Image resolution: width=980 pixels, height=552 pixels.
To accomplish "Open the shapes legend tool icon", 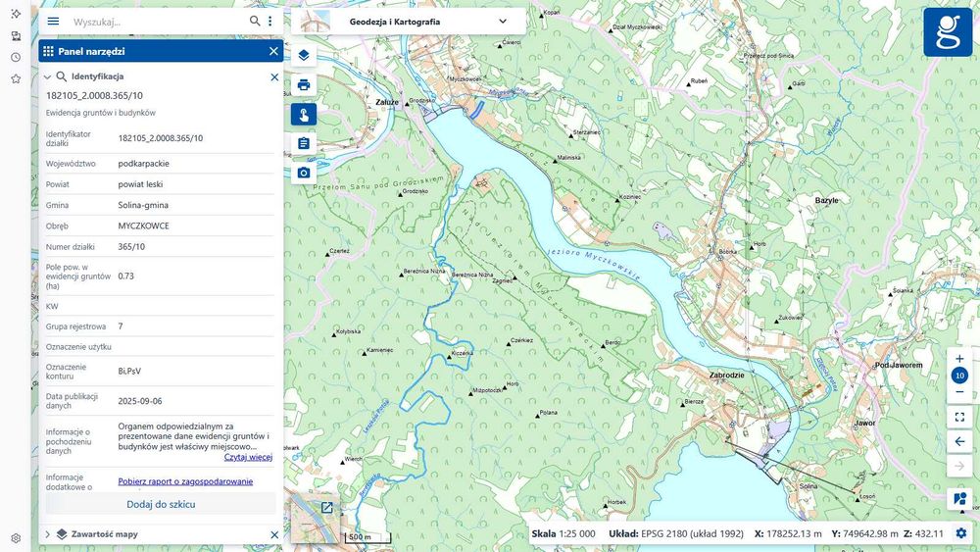I will coord(960,499).
